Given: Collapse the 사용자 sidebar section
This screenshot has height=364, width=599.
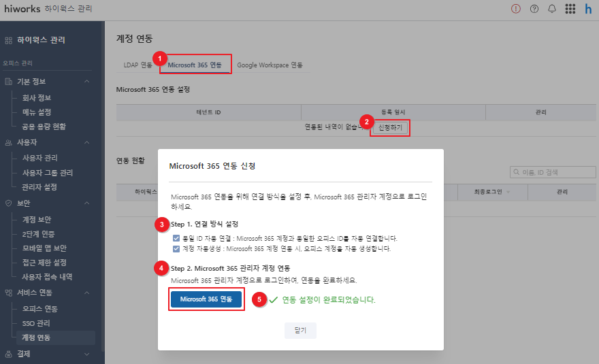Looking at the screenshot, I should click(x=86, y=142).
